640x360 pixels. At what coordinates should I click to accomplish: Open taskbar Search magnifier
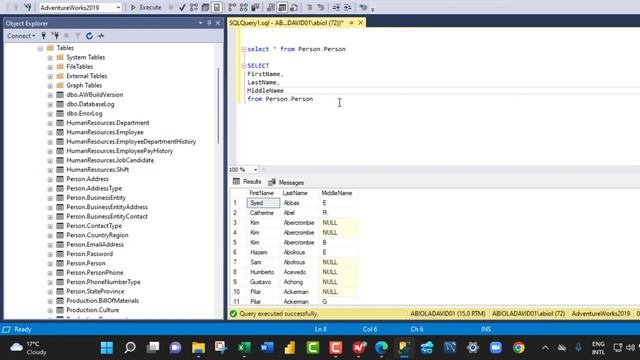pyautogui.click(x=130, y=347)
